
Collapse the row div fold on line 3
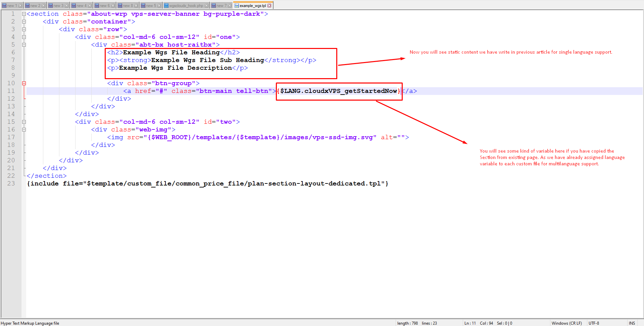[x=24, y=30]
